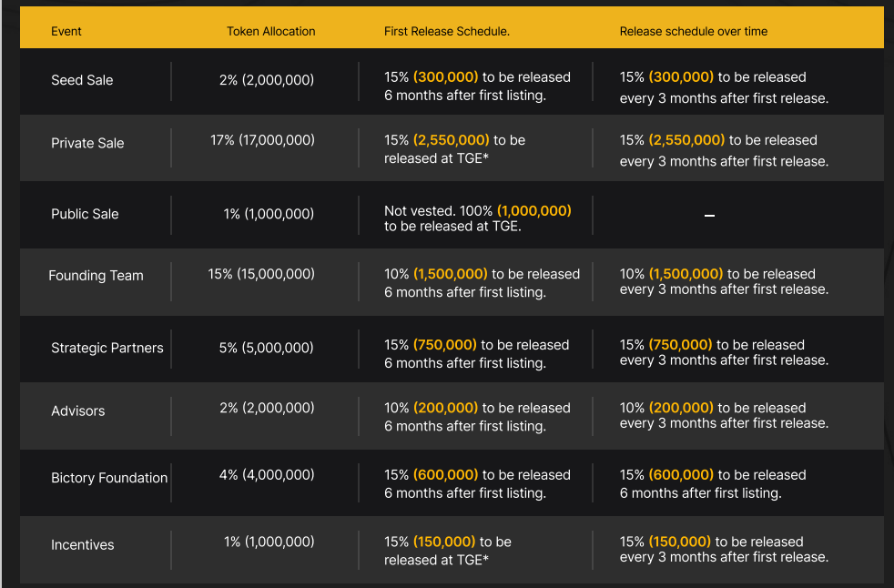Select the Token Allocation column header
Screen dimensions: 894x588
point(270,31)
